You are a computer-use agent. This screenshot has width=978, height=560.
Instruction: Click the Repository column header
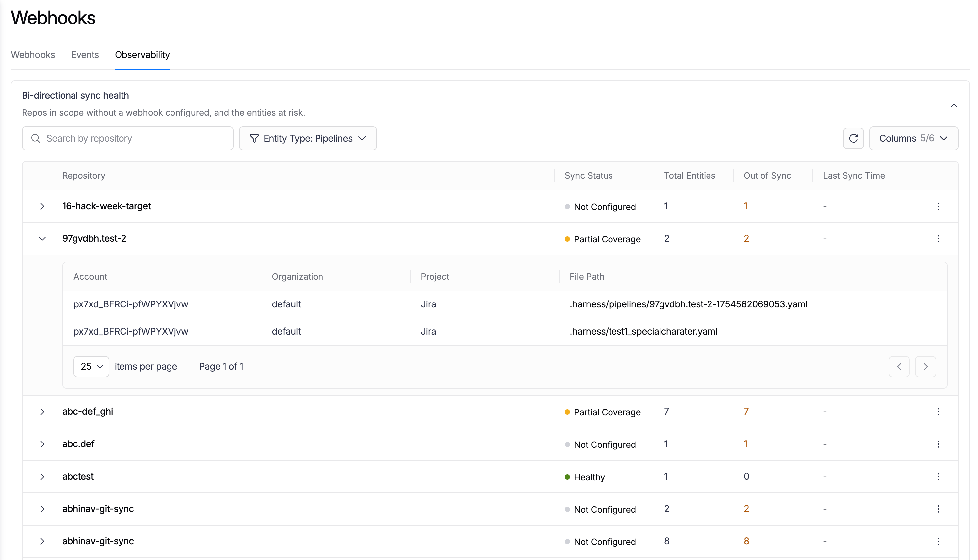tap(83, 176)
